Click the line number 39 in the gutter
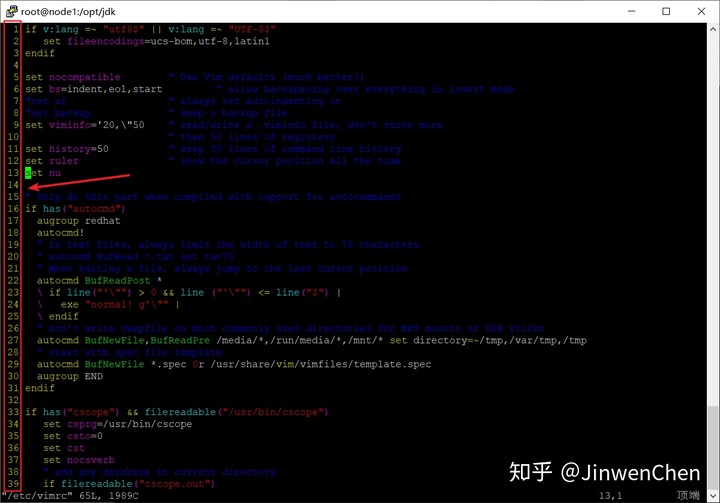 click(13, 483)
